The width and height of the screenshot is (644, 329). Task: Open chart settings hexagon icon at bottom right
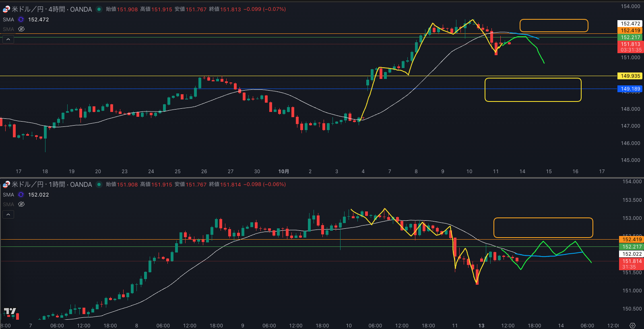(632, 325)
